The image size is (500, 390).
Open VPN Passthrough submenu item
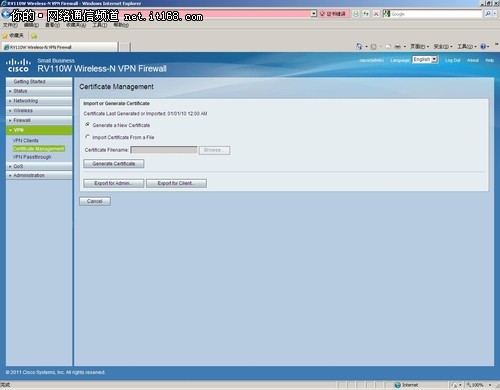tap(32, 157)
